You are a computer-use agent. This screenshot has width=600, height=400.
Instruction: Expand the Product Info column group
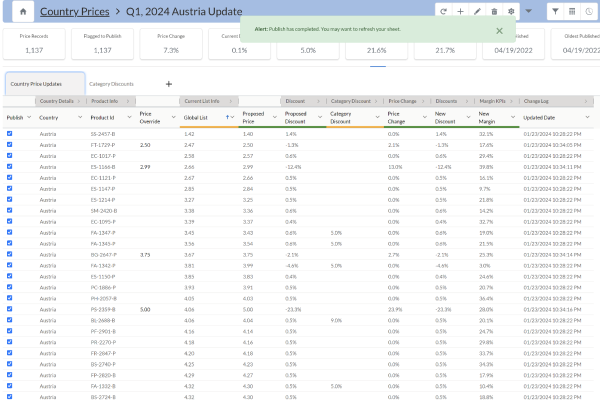[128, 101]
